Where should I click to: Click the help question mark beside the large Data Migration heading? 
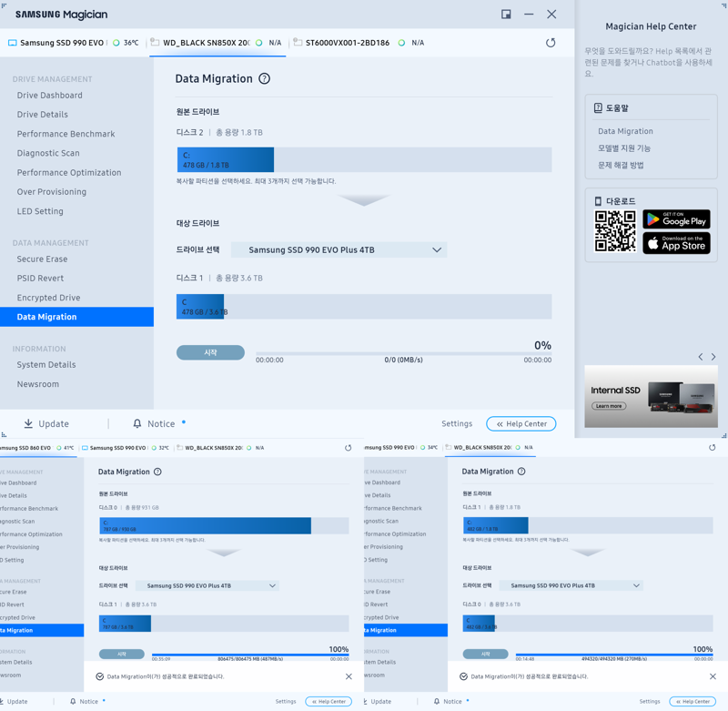click(264, 79)
